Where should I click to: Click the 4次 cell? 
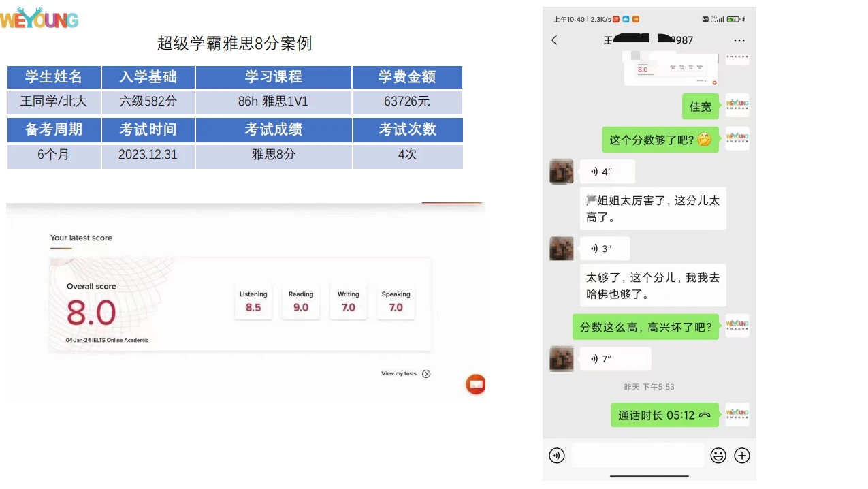coord(407,155)
